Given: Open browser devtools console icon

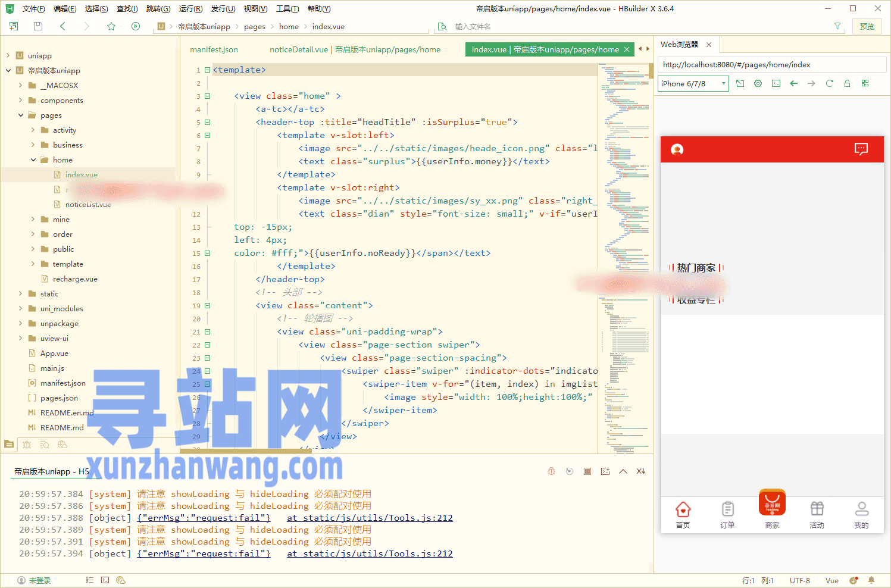Looking at the screenshot, I should (x=776, y=83).
